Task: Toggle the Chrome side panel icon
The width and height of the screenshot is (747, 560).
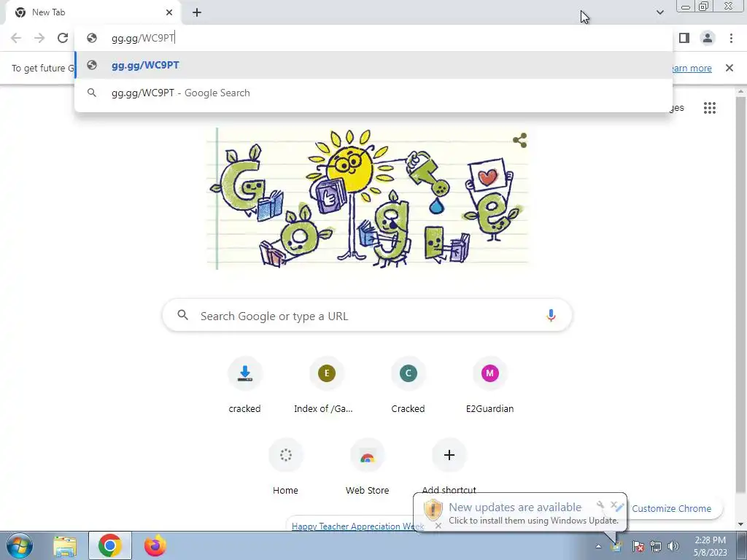Action: [684, 38]
